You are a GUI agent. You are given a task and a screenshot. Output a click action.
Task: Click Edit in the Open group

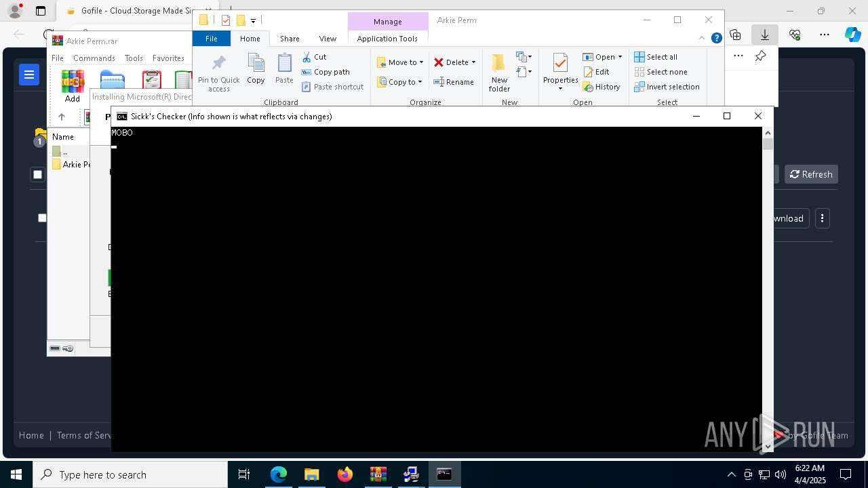pyautogui.click(x=596, y=72)
